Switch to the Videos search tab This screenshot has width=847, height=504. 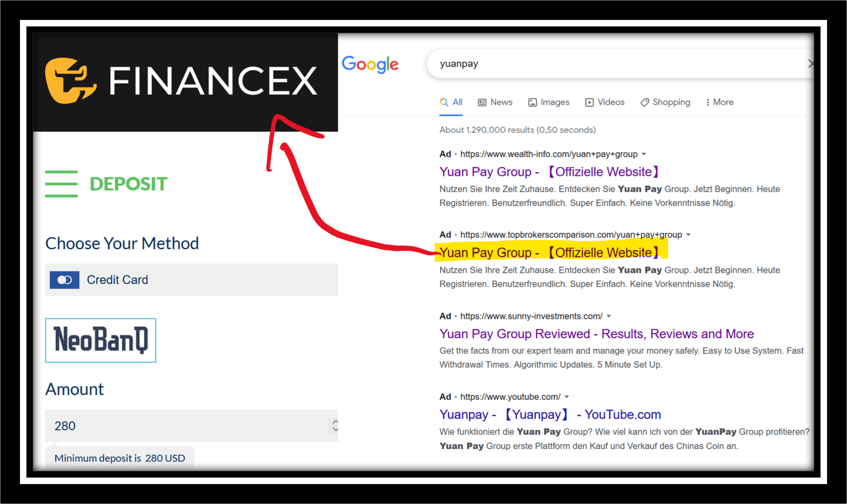611,102
